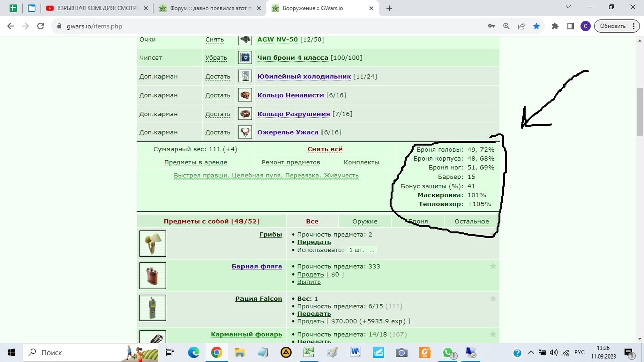Click the Юбилейный холодильник item icon
Image resolution: width=644 pixels, height=362 pixels.
coord(245,76)
